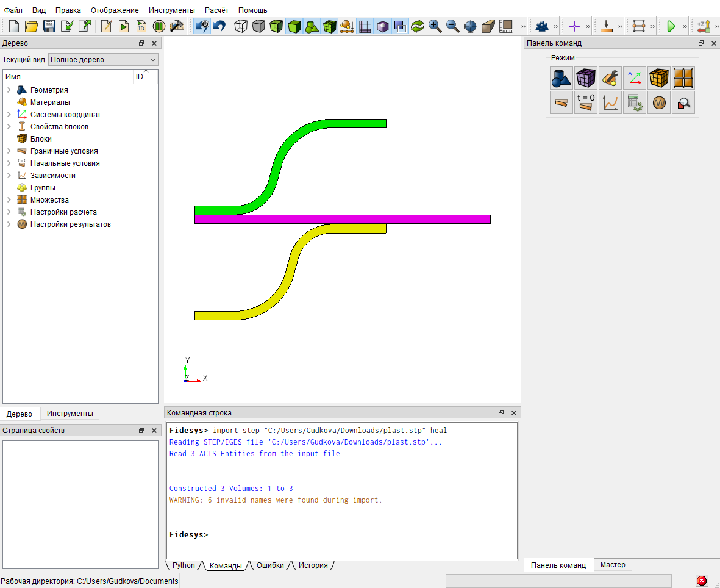This screenshot has height=588, width=720.
Task: Open dependencies curve graph mode
Action: click(x=610, y=102)
